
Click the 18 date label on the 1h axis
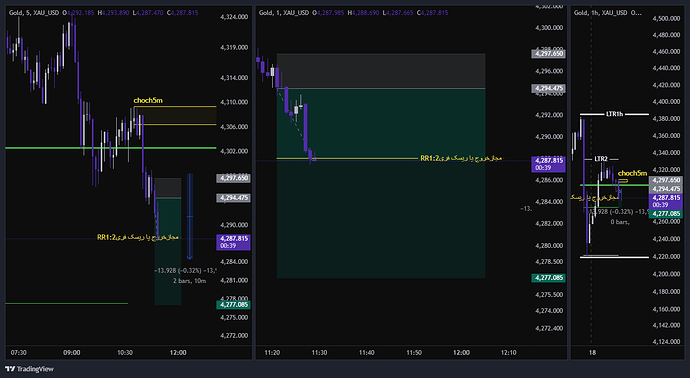pos(592,353)
